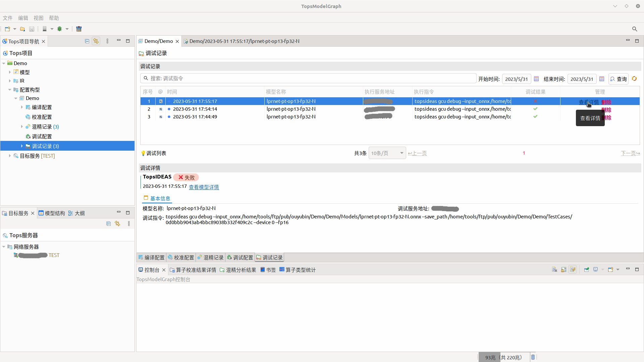Open view menu dots in 目标服务 panel
The image size is (644, 362).
129,223
